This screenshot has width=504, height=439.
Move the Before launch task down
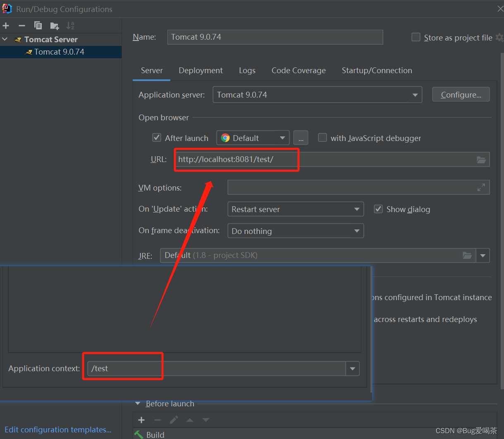tap(206, 420)
